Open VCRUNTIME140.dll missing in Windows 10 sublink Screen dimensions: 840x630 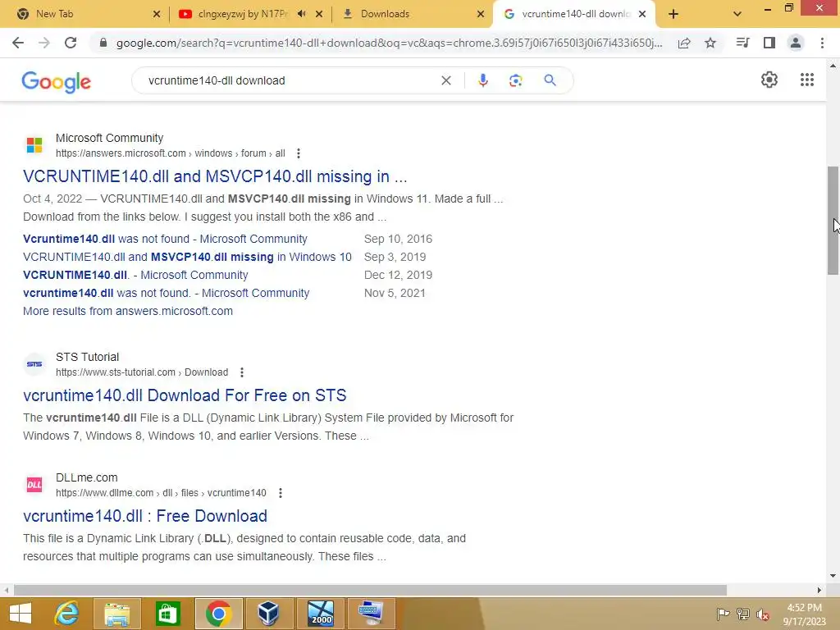[188, 257]
